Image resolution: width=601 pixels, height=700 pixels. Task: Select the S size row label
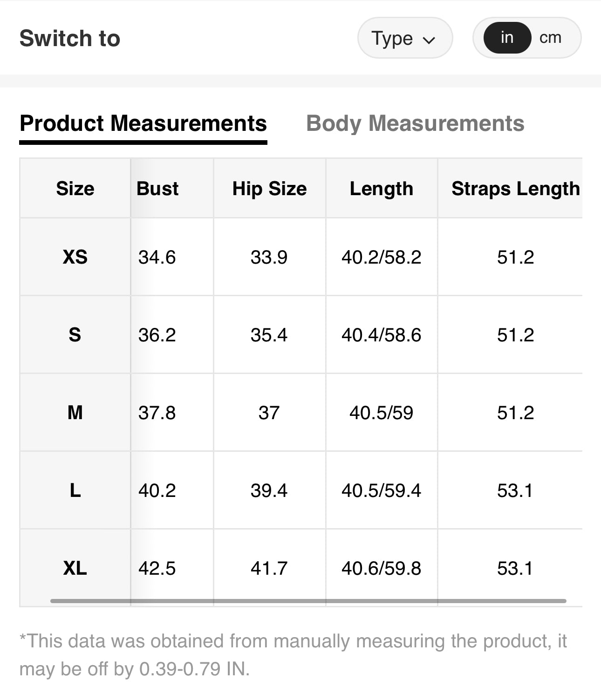75,335
